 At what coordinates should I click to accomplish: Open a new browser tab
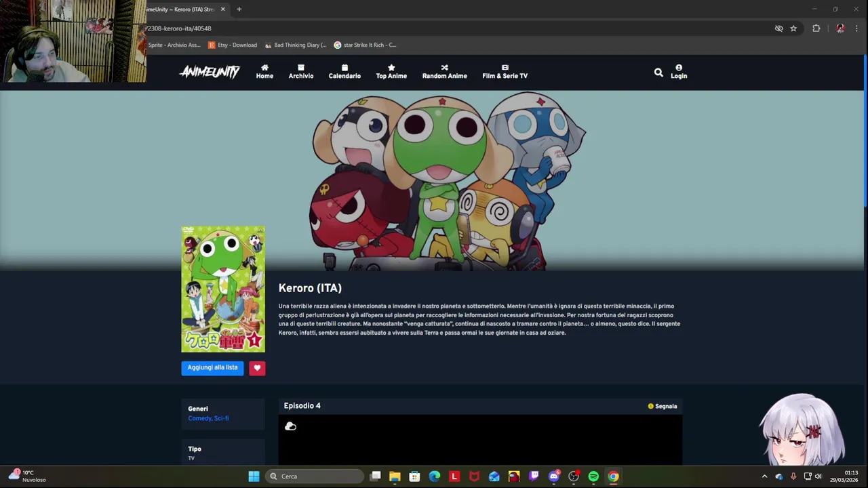[x=239, y=9]
